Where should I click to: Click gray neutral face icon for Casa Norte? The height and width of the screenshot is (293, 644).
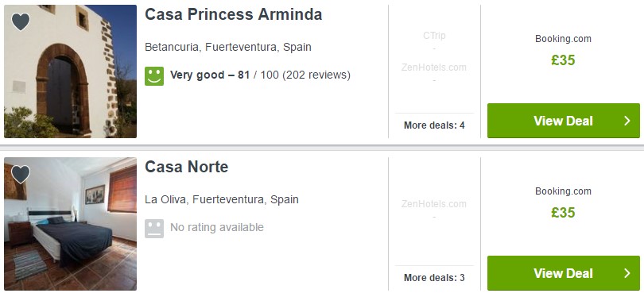(x=154, y=229)
